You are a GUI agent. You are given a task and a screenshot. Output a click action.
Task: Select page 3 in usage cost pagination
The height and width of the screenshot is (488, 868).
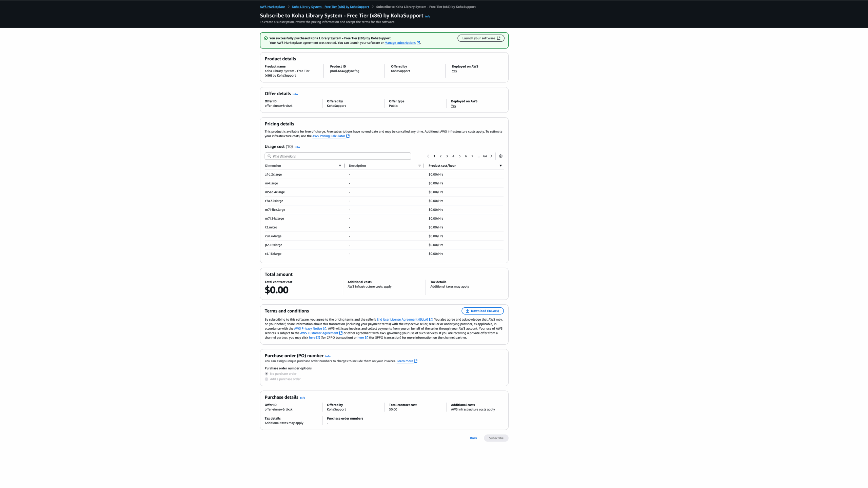pyautogui.click(x=447, y=156)
